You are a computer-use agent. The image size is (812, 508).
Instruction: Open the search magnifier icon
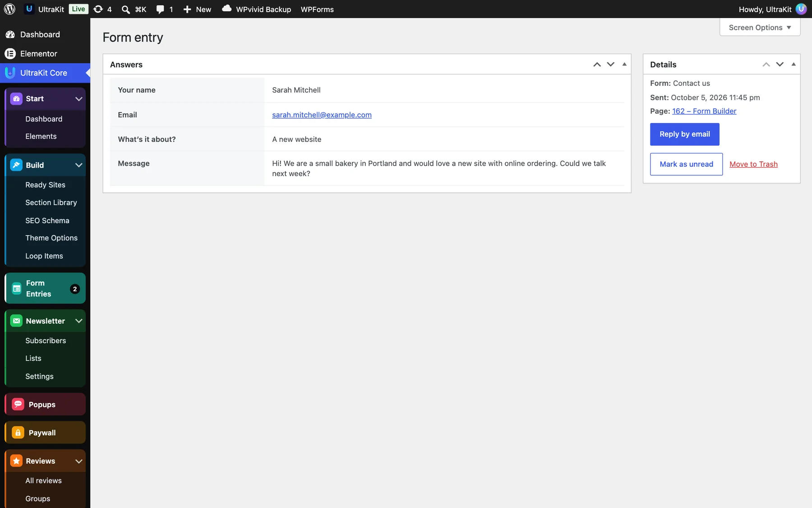pos(126,9)
